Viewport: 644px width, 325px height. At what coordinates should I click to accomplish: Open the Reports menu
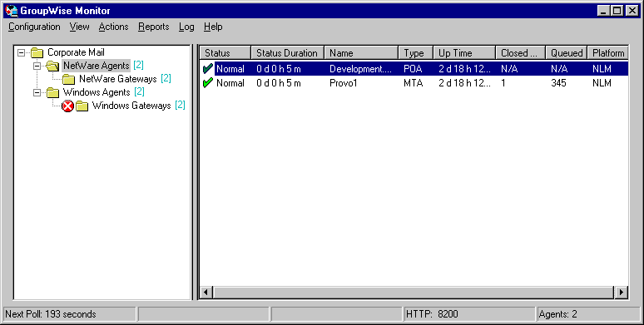point(154,27)
